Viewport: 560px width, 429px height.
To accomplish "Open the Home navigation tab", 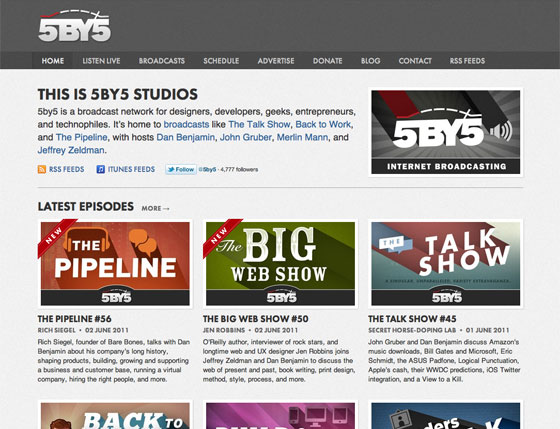I will [x=53, y=61].
